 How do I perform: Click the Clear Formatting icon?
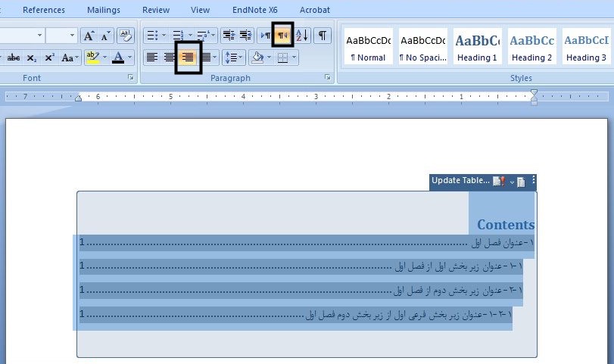point(126,35)
